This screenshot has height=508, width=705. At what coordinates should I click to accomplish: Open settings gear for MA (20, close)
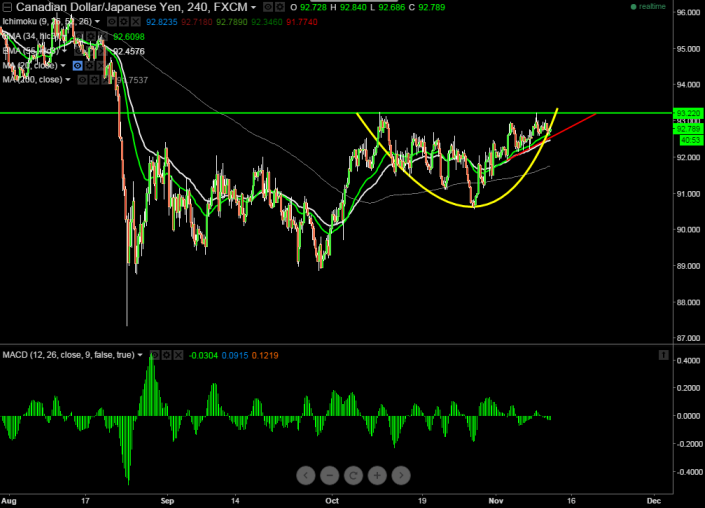tap(89, 66)
